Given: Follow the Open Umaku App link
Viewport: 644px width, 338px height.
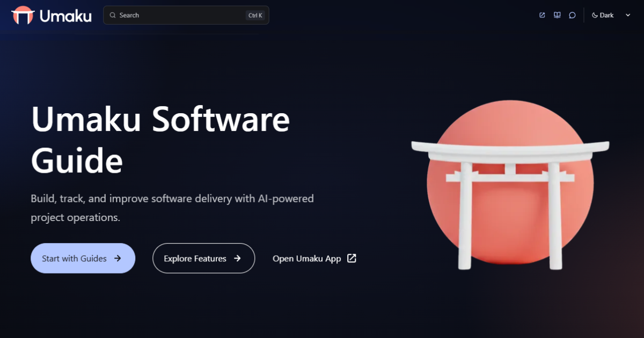Looking at the screenshot, I should (x=314, y=259).
